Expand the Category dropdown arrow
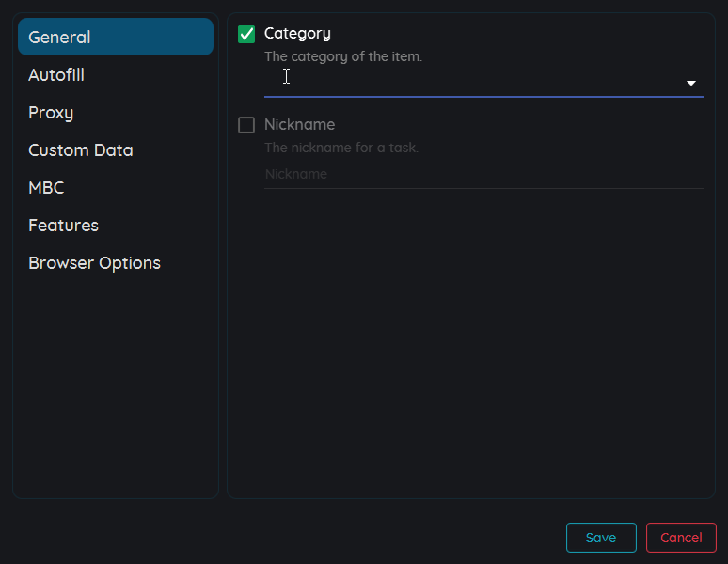The image size is (728, 564). (691, 83)
